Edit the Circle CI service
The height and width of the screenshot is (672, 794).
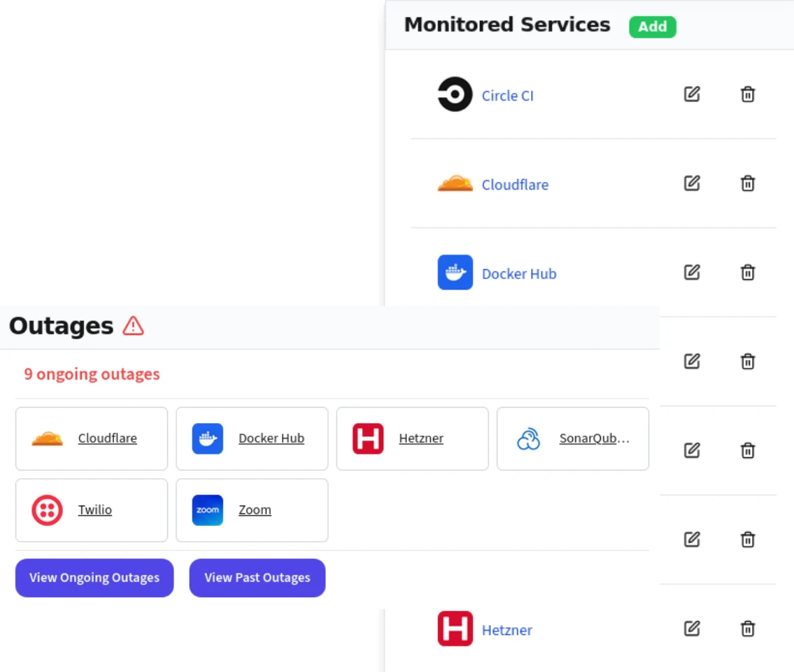[692, 94]
